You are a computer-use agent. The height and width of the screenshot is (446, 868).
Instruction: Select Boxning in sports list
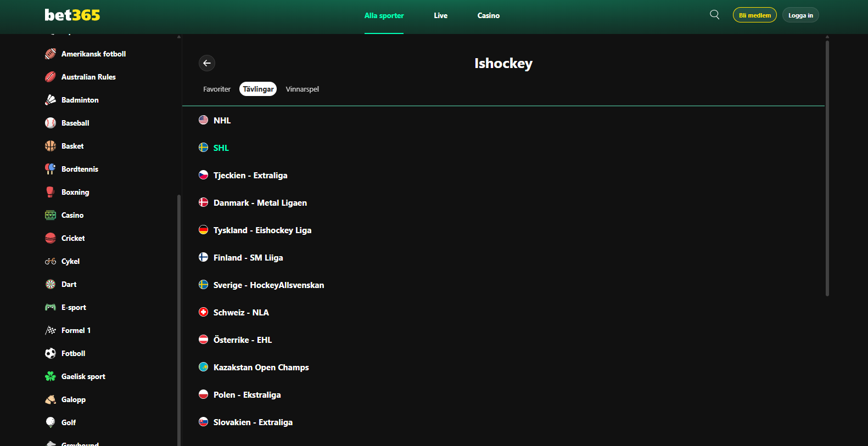click(75, 192)
